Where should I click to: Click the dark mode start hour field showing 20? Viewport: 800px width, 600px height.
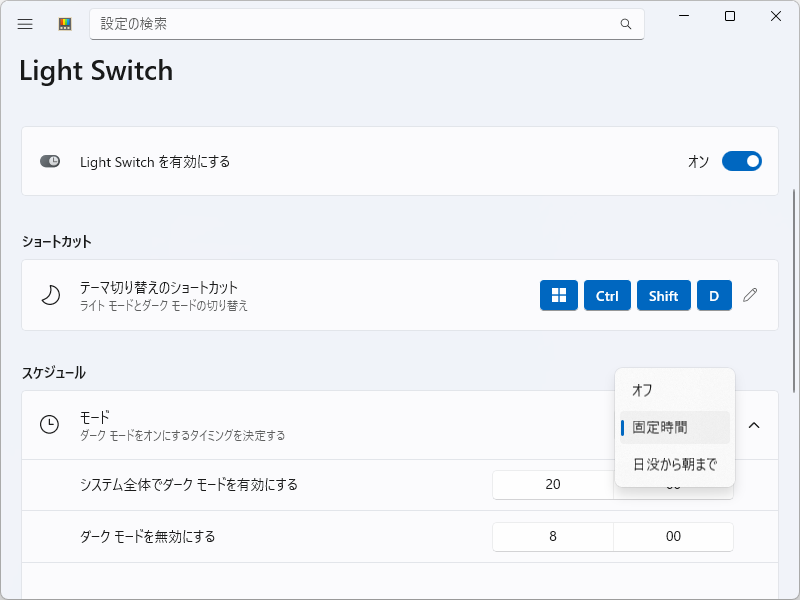tap(552, 485)
